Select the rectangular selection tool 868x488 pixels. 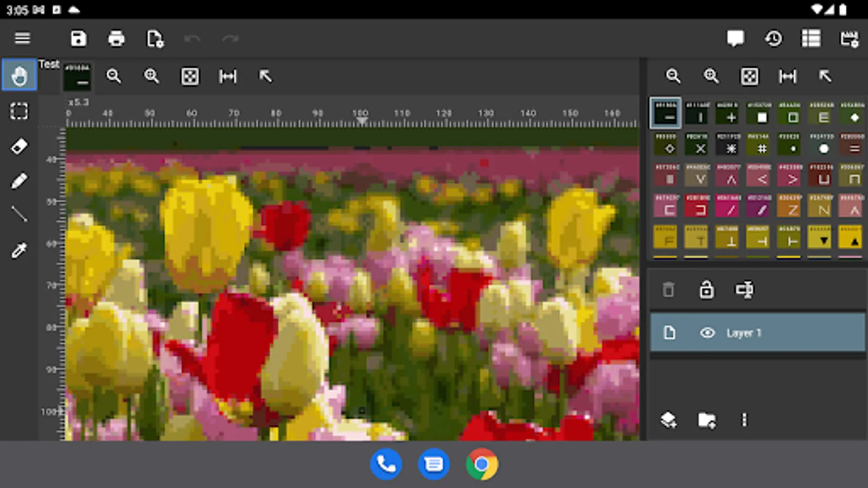pyautogui.click(x=20, y=111)
